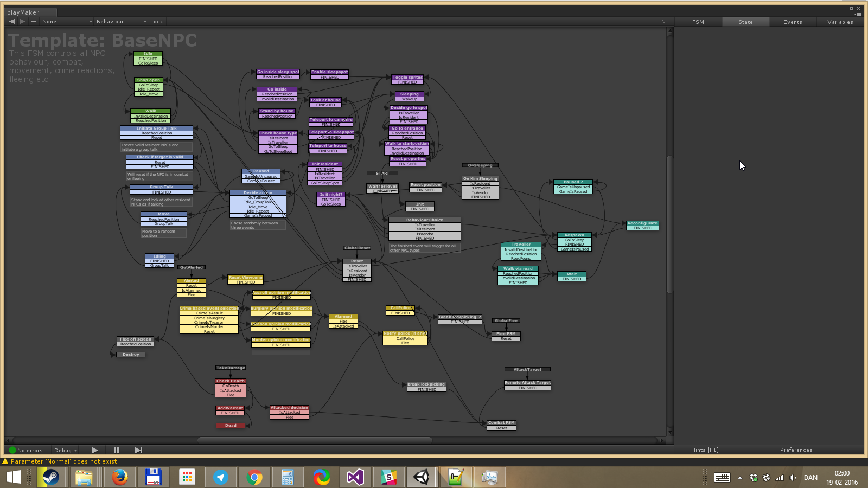Open the playMaker window options menu icon
The height and width of the screenshot is (488, 868).
pyautogui.click(x=858, y=15)
